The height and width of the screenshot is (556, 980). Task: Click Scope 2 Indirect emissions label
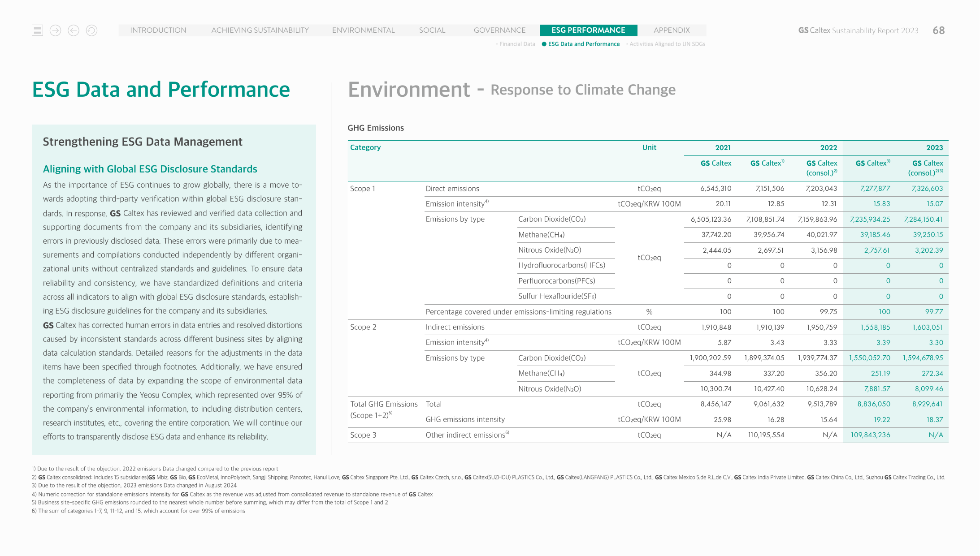(455, 327)
